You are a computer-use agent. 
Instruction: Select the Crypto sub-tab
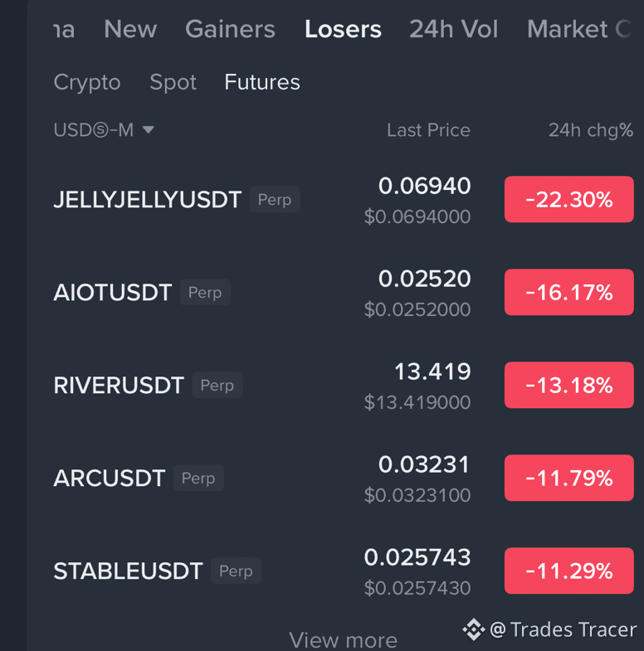[87, 82]
